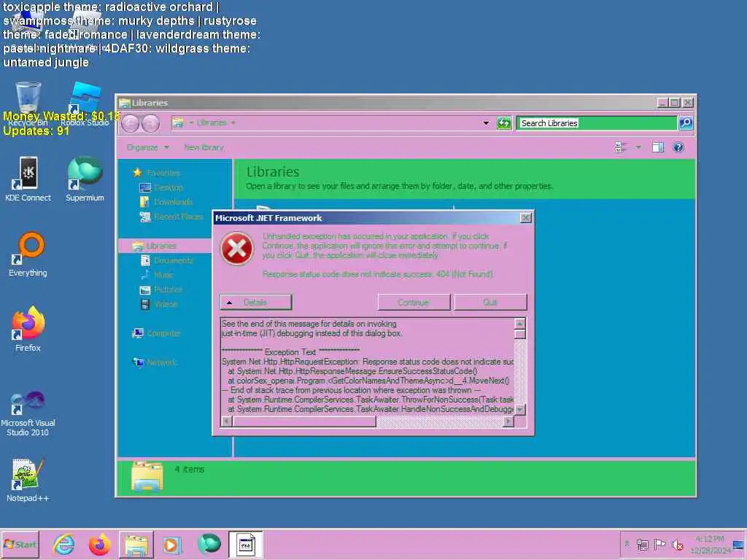747x560 pixels.
Task: Click Continue in the .NET error dialog
Action: pyautogui.click(x=414, y=303)
